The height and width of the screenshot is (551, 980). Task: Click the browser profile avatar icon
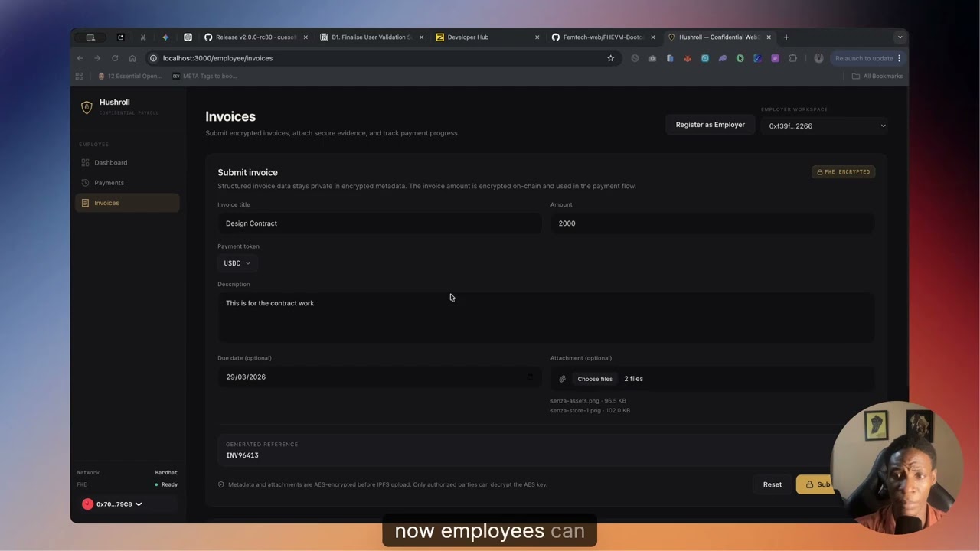click(818, 58)
